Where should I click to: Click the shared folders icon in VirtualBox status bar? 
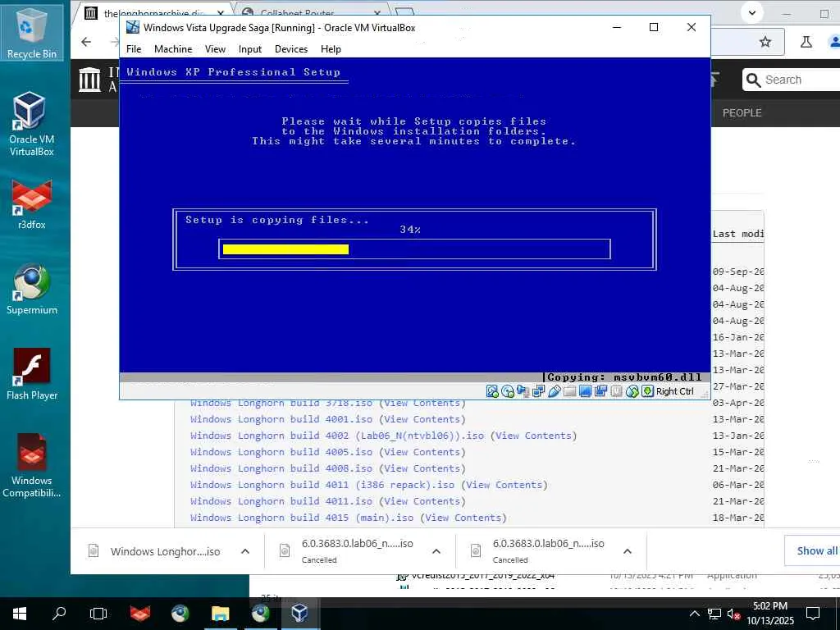tap(570, 391)
